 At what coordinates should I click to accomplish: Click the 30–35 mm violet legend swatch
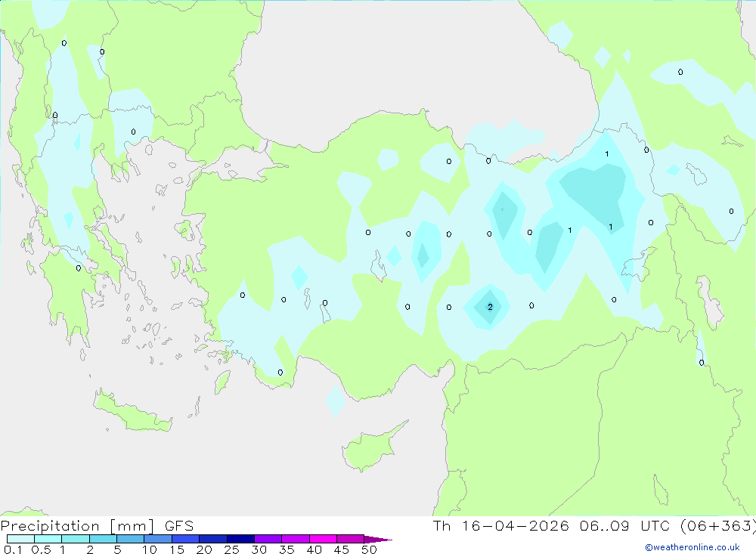pyautogui.click(x=268, y=539)
